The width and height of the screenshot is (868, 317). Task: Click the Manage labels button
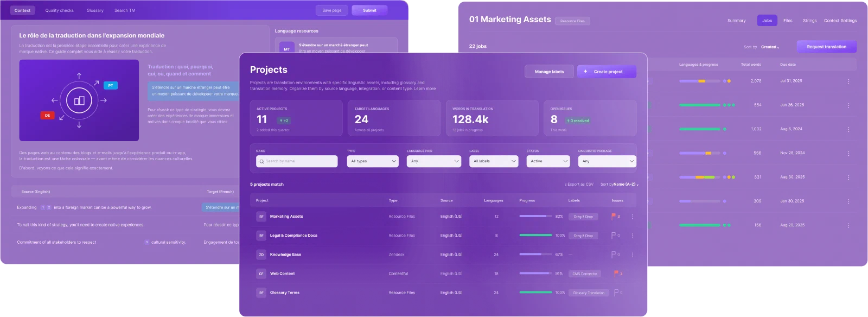click(549, 72)
